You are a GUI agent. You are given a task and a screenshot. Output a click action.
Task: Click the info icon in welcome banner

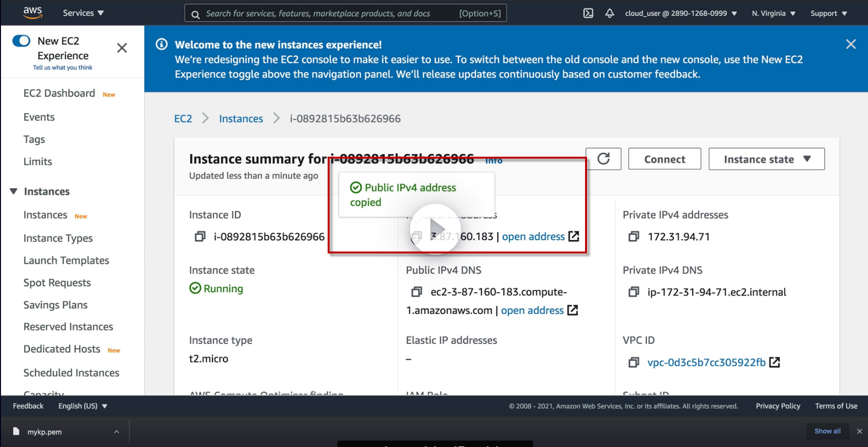coord(162,44)
